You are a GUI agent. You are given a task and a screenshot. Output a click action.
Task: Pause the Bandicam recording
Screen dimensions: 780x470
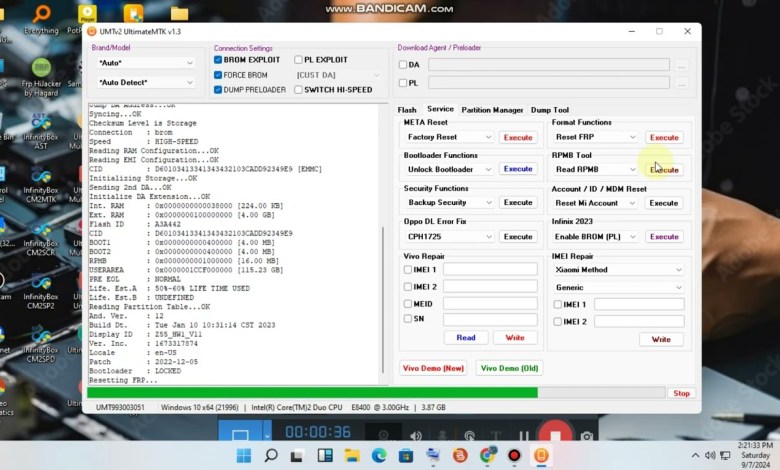pos(523,435)
